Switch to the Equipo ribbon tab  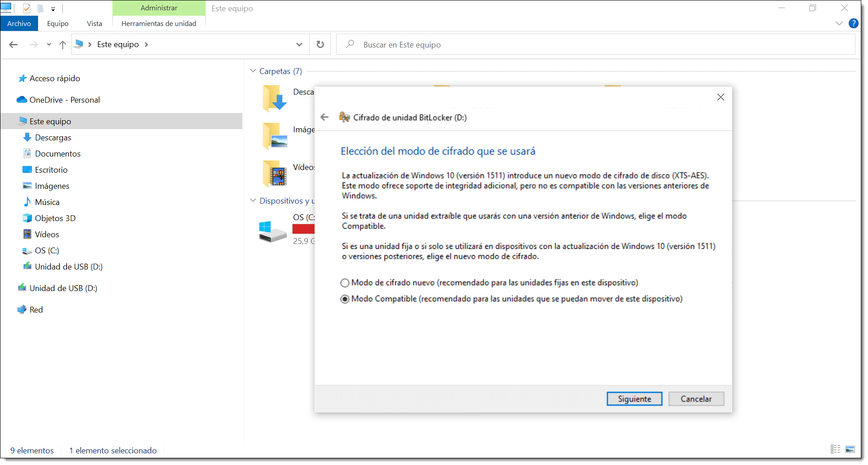[58, 24]
